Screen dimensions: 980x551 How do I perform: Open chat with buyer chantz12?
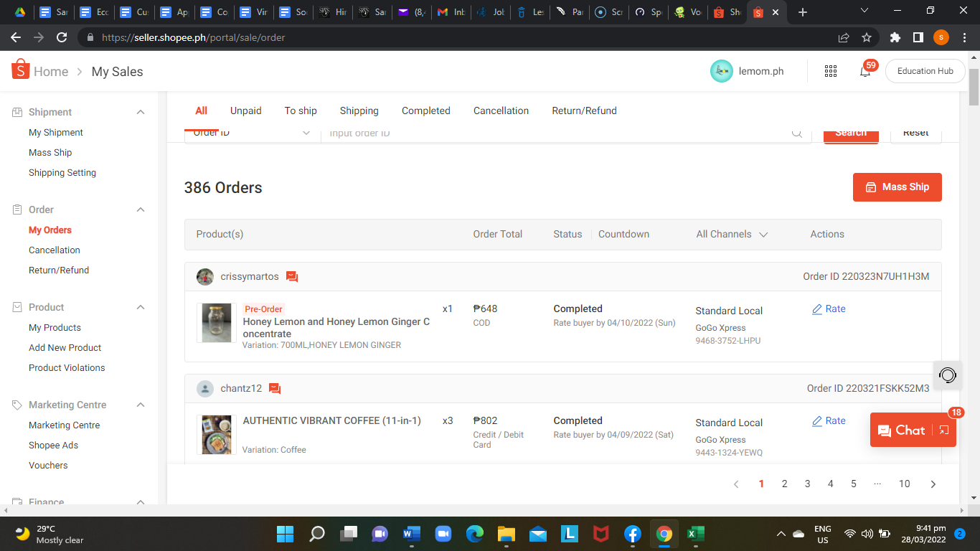pos(275,389)
